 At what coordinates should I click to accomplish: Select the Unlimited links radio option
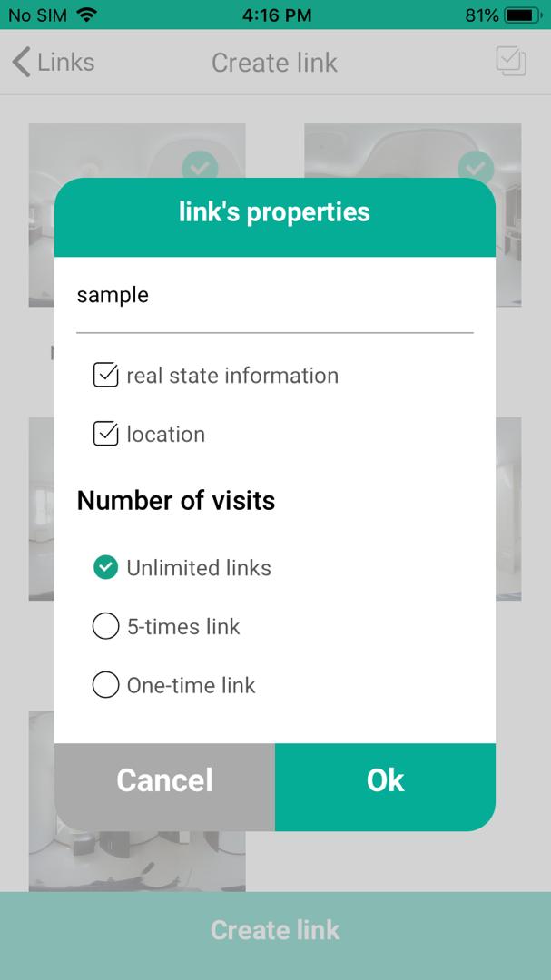pyautogui.click(x=106, y=568)
